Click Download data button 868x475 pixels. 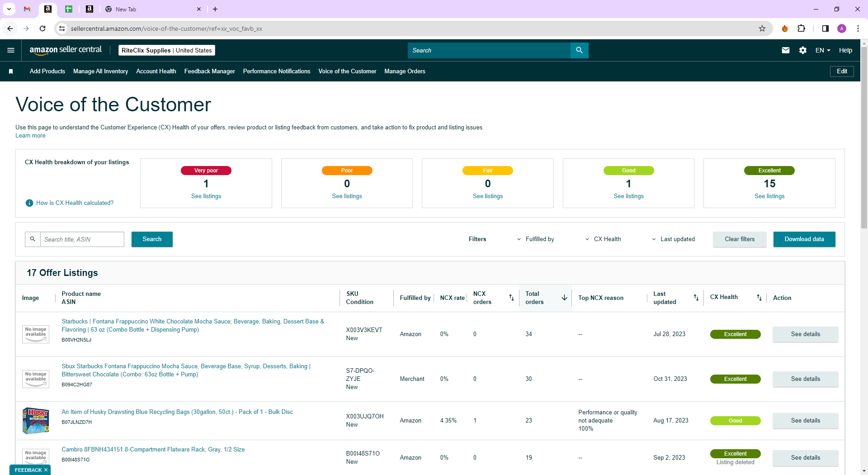pos(804,239)
